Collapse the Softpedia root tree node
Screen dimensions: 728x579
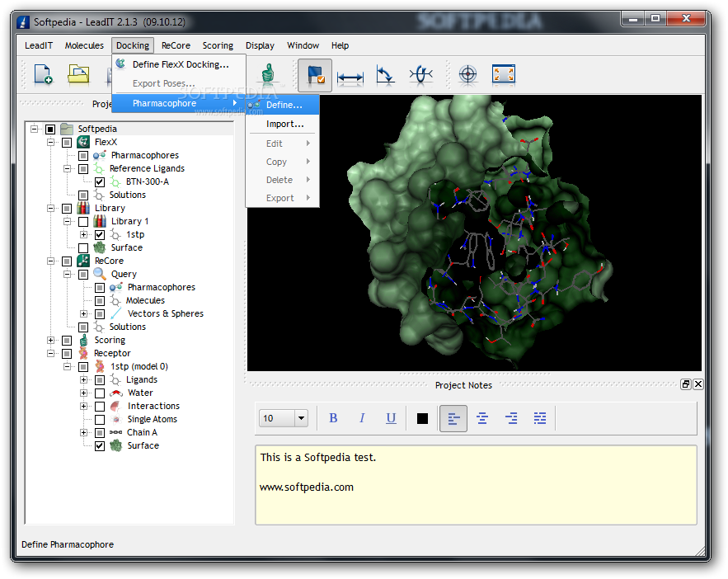coord(34,129)
